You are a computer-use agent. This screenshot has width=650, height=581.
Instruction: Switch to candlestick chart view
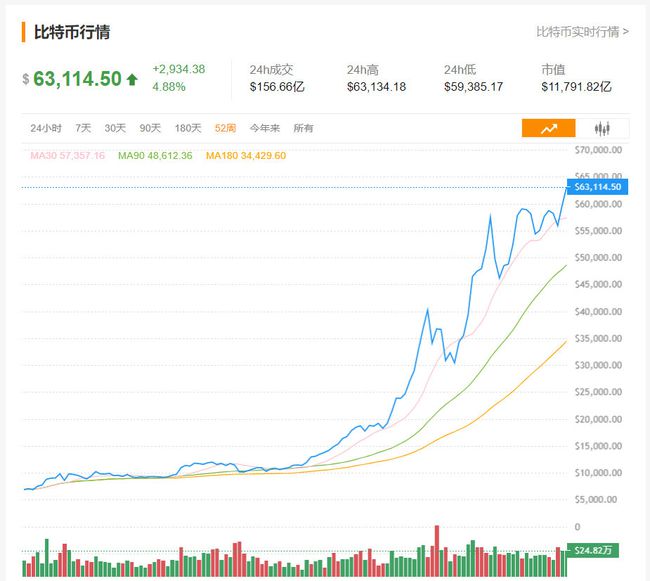[602, 128]
